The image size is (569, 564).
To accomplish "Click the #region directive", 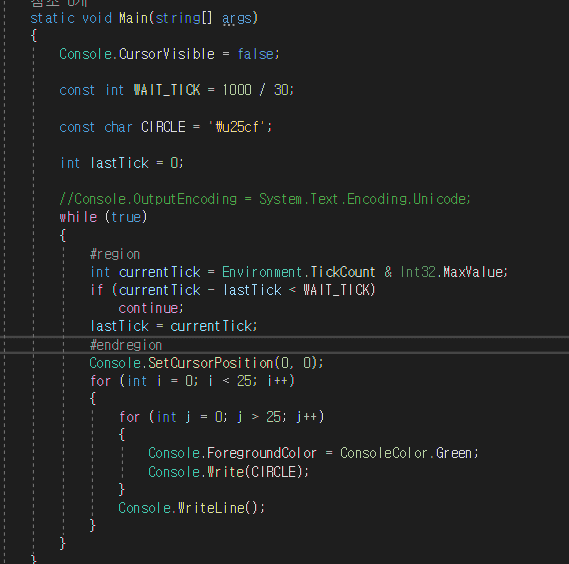I will (115, 254).
